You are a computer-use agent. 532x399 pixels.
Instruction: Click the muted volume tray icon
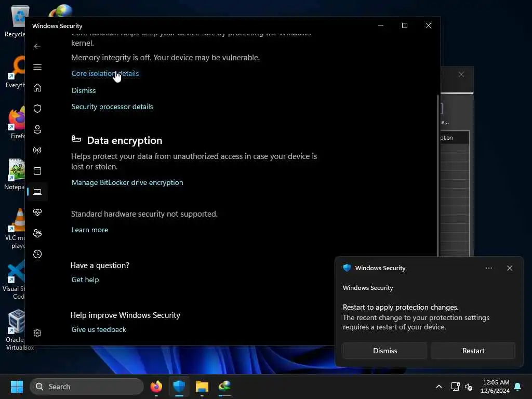(x=469, y=387)
